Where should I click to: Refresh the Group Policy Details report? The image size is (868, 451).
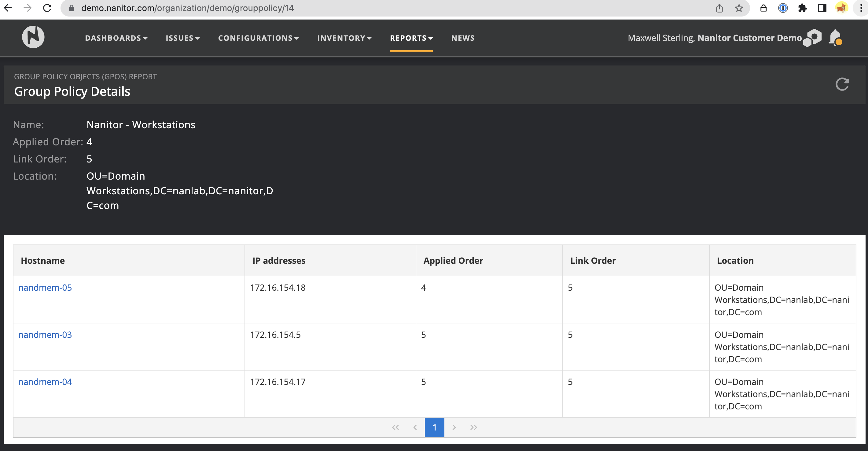coord(842,84)
